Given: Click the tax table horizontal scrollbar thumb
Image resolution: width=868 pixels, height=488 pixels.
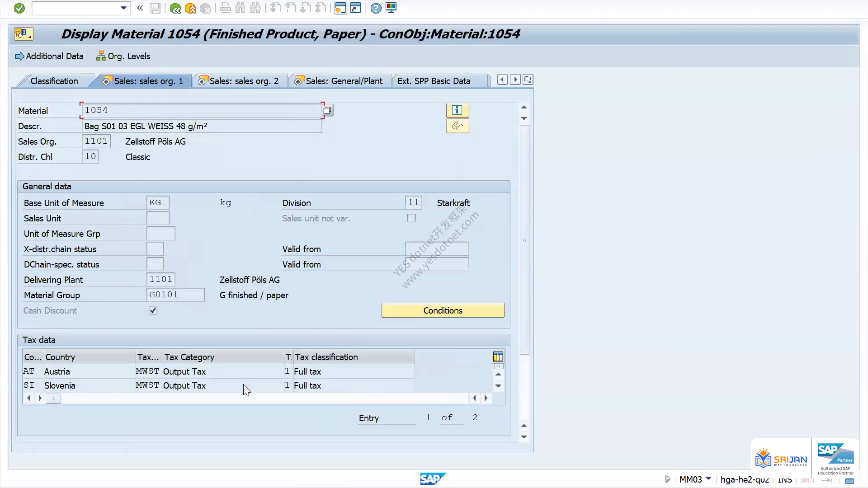Looking at the screenshot, I should [x=53, y=399].
